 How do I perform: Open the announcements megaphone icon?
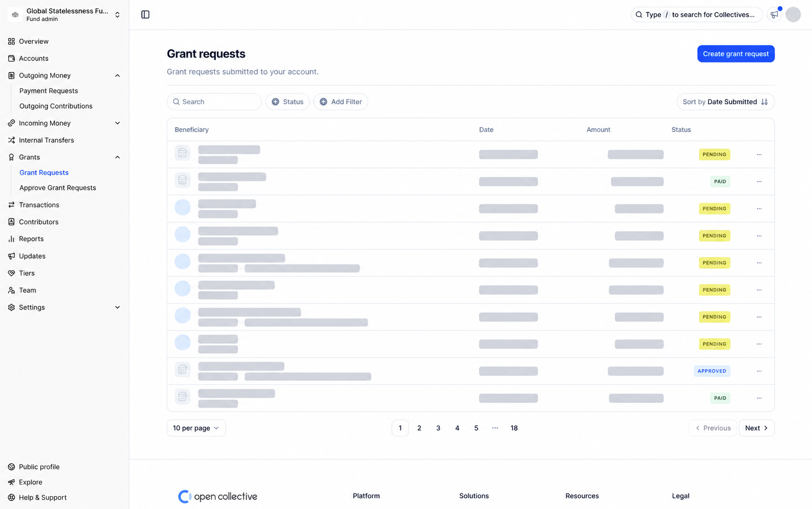tap(775, 14)
